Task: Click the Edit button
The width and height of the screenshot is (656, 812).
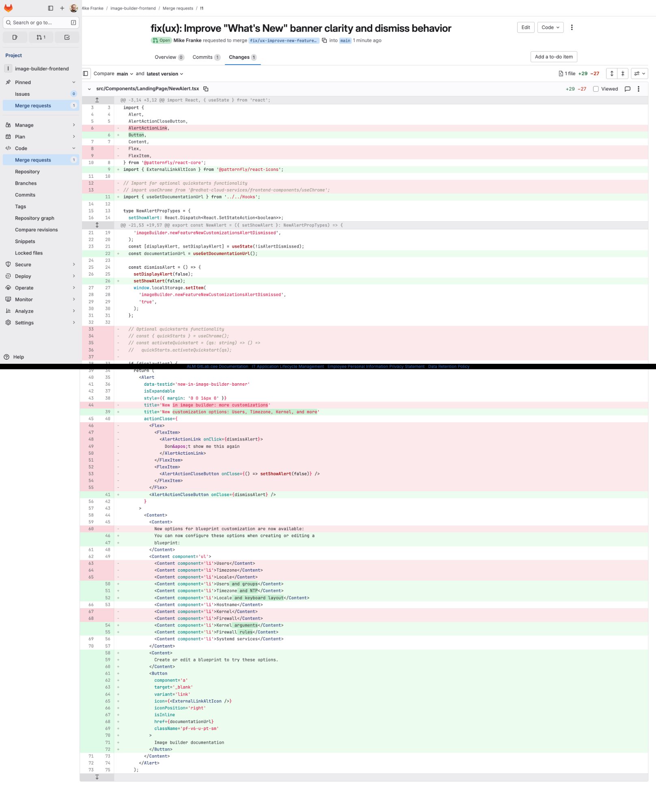Action: tap(525, 27)
